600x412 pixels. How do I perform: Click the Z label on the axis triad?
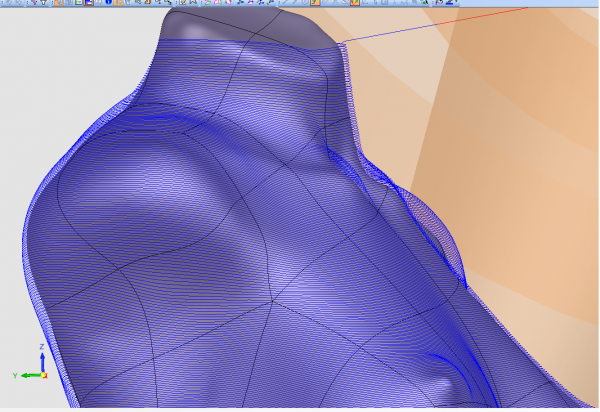pos(40,346)
